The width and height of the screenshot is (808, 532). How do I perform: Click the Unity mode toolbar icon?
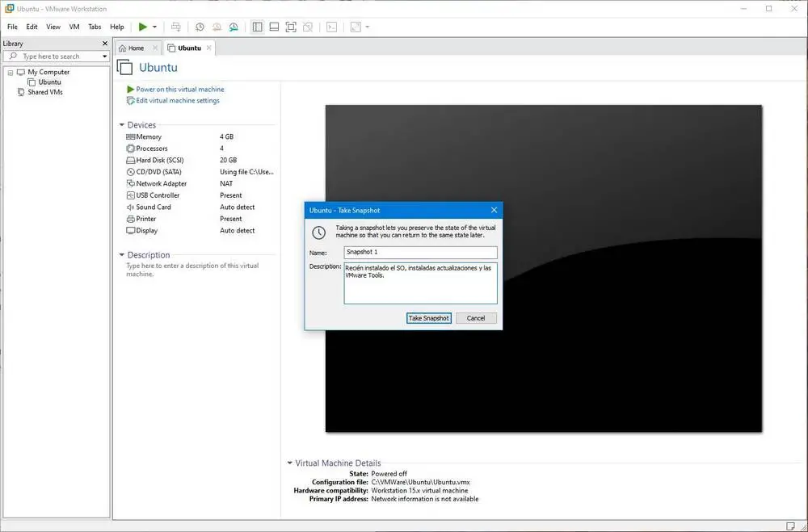(x=308, y=27)
